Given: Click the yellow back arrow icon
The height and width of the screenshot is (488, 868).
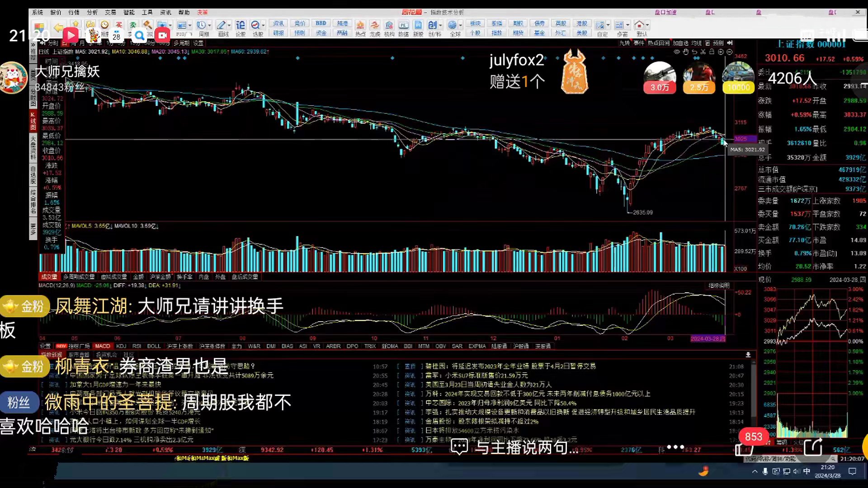Looking at the screenshot, I should coord(58,28).
